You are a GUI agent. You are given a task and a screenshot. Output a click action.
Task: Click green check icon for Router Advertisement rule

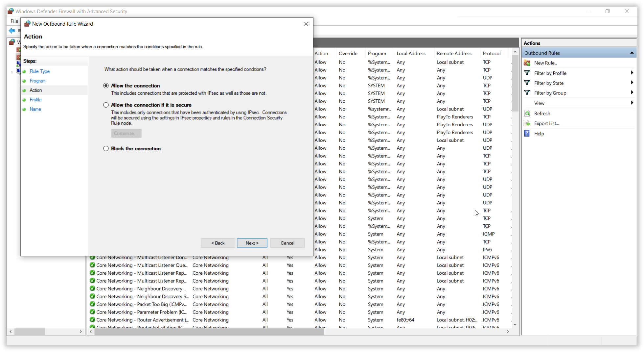(92, 320)
